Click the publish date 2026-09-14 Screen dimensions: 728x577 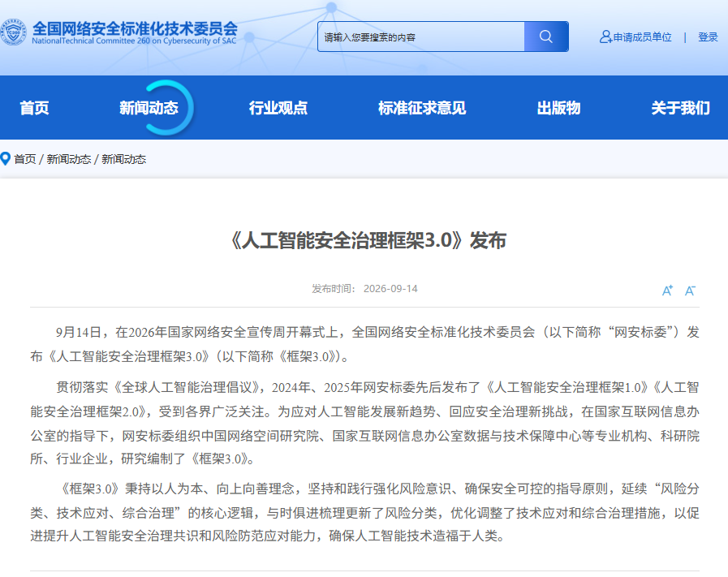click(x=390, y=289)
